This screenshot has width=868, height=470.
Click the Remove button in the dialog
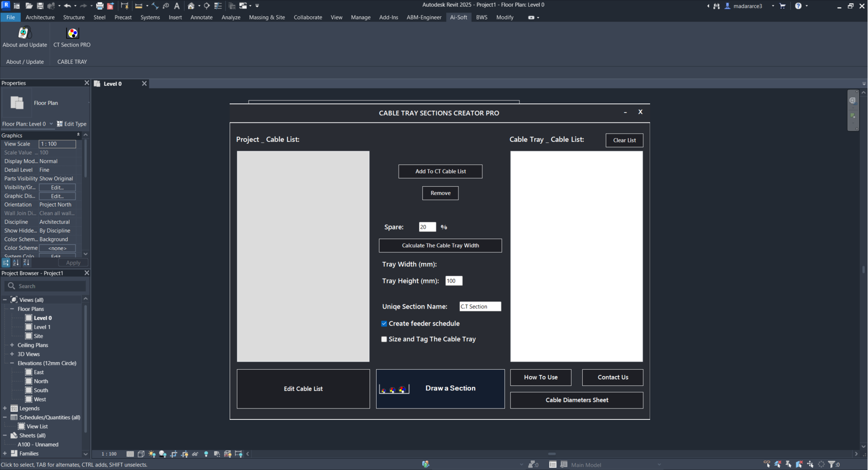tap(440, 193)
